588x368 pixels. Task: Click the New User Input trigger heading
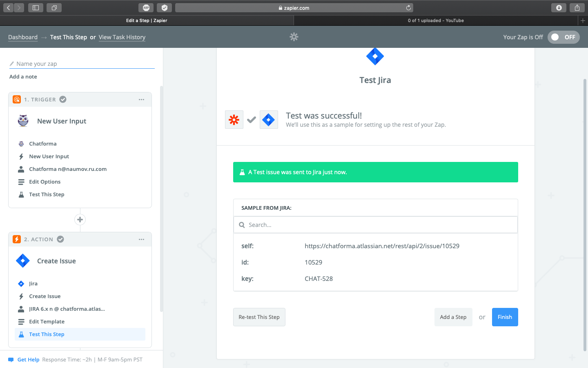tap(62, 121)
